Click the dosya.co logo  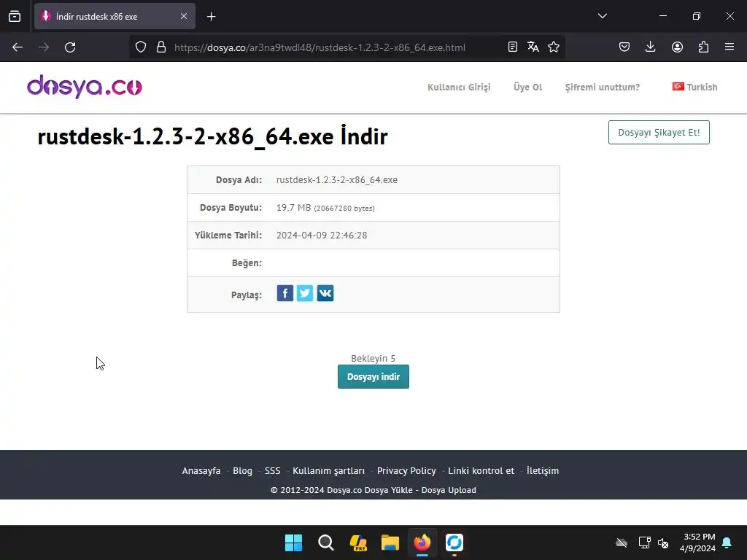tap(85, 87)
